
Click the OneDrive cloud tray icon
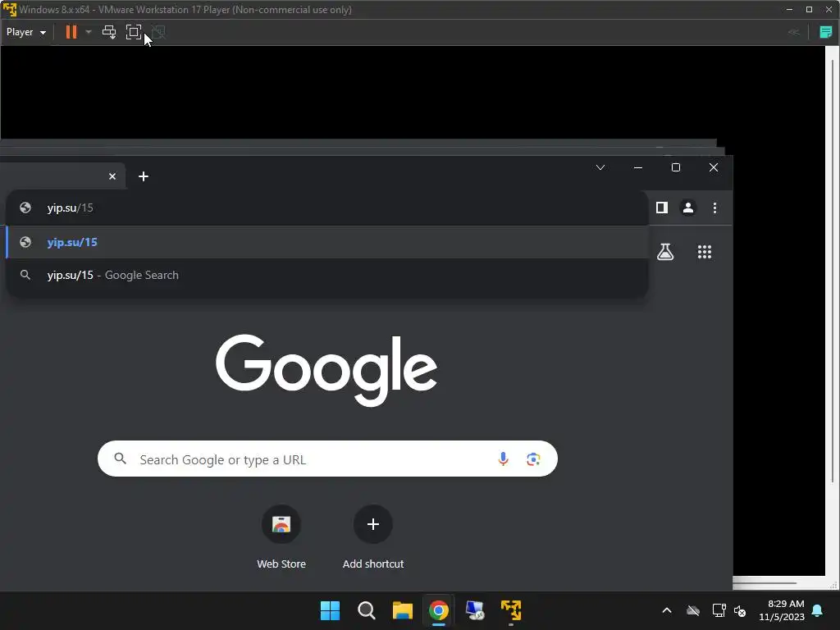click(x=693, y=610)
